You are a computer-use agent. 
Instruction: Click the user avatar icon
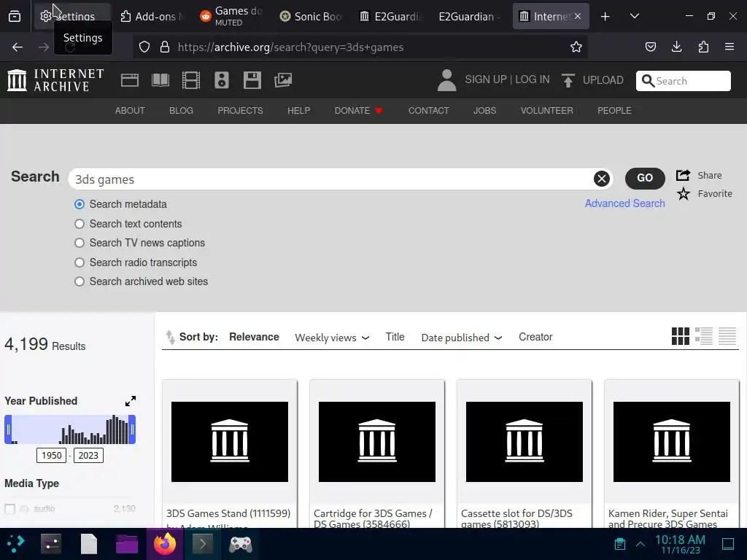point(447,80)
